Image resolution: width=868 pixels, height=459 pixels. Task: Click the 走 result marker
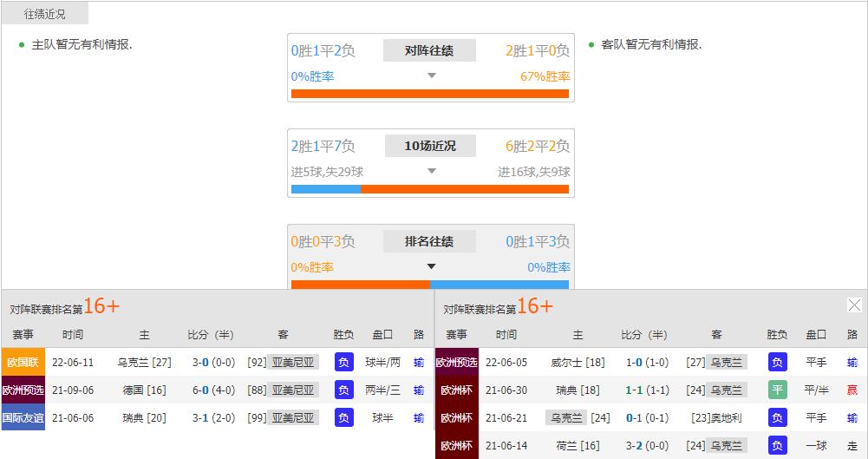point(852,445)
